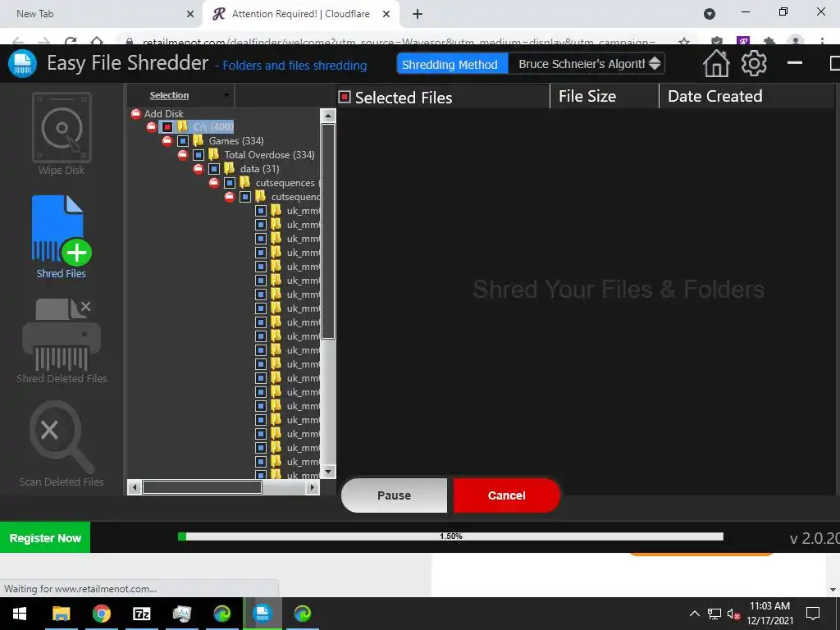Viewport: 840px width, 630px height.
Task: Open the Wipe Disk tool
Action: (62, 134)
